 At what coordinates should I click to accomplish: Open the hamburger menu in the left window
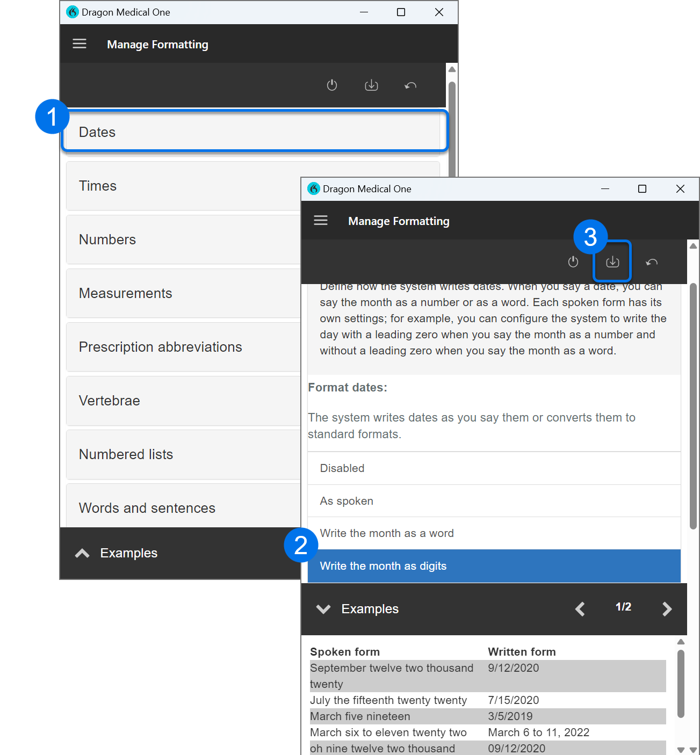pyautogui.click(x=79, y=43)
